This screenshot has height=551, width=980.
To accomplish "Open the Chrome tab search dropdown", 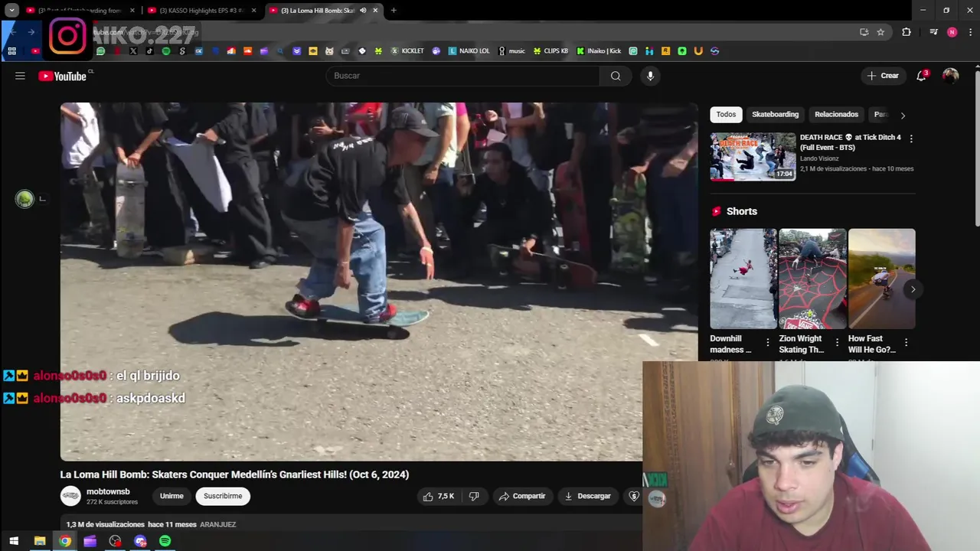I will tap(11, 11).
